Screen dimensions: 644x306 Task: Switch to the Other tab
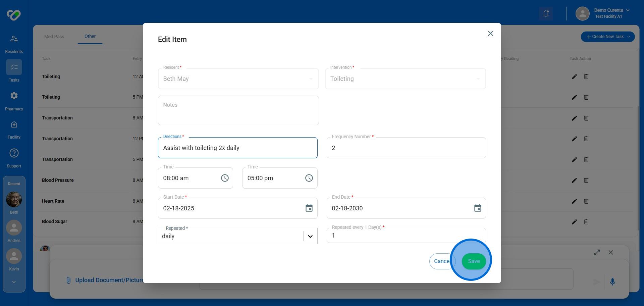point(90,37)
